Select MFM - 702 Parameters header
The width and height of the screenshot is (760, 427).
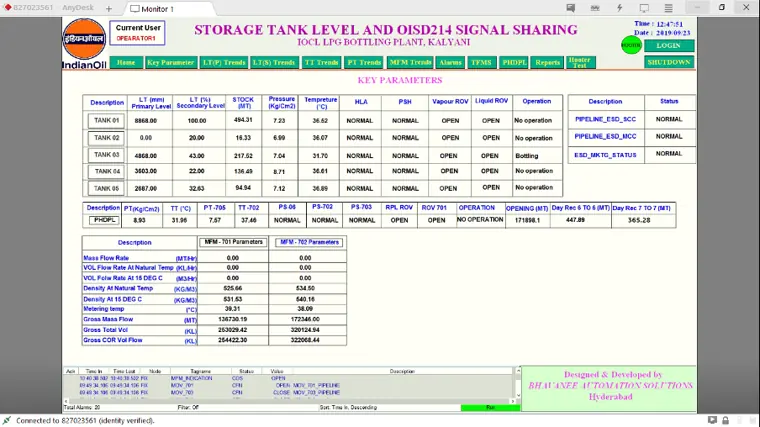[309, 242]
